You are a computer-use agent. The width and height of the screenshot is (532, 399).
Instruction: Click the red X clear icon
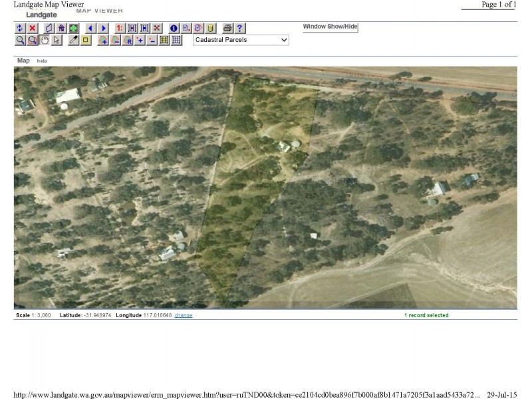point(31,28)
